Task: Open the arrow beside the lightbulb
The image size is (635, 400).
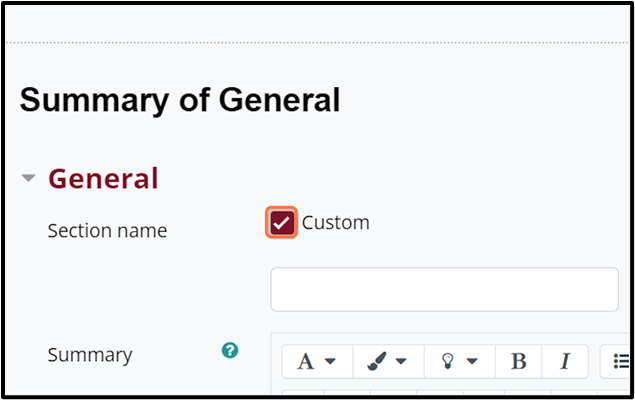Action: [472, 361]
